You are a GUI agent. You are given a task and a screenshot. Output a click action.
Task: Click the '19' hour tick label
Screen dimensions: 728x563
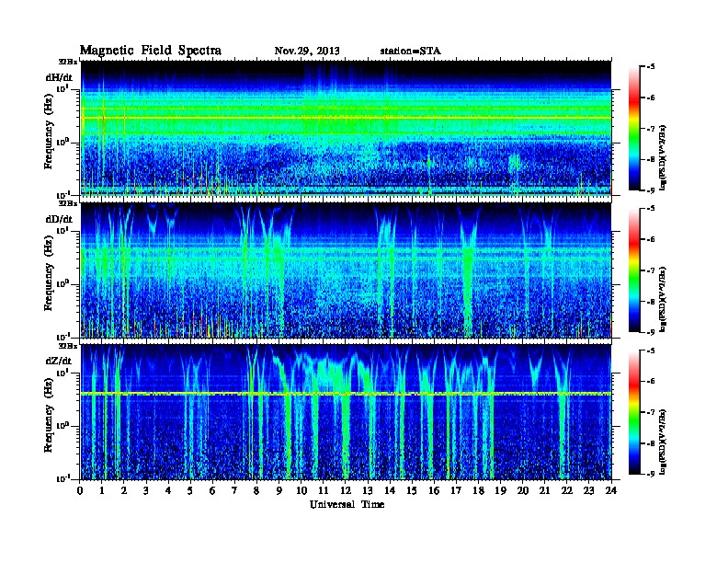click(x=500, y=490)
